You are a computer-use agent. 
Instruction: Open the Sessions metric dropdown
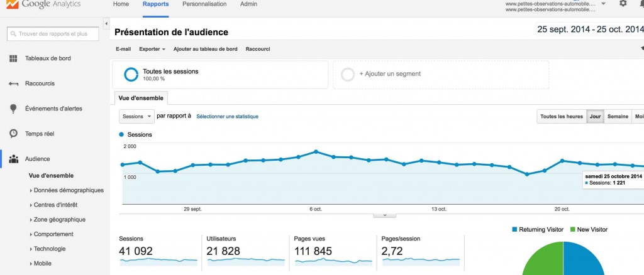(x=136, y=116)
